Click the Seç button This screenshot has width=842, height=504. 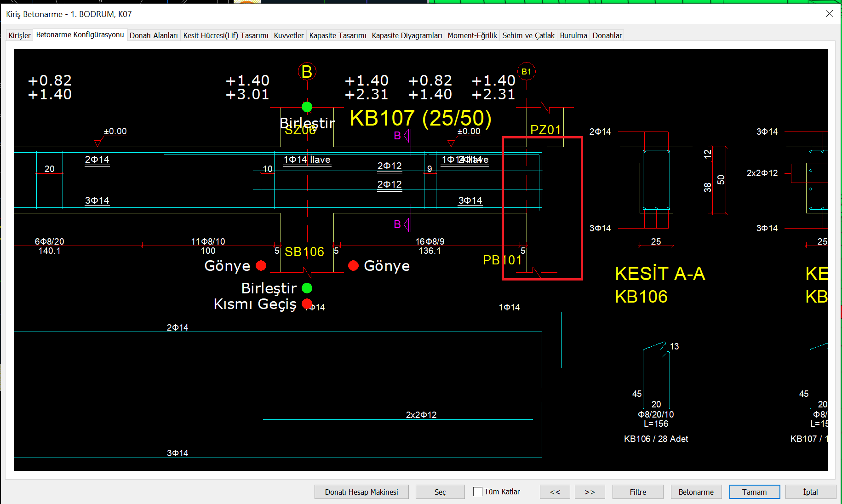pos(440,492)
